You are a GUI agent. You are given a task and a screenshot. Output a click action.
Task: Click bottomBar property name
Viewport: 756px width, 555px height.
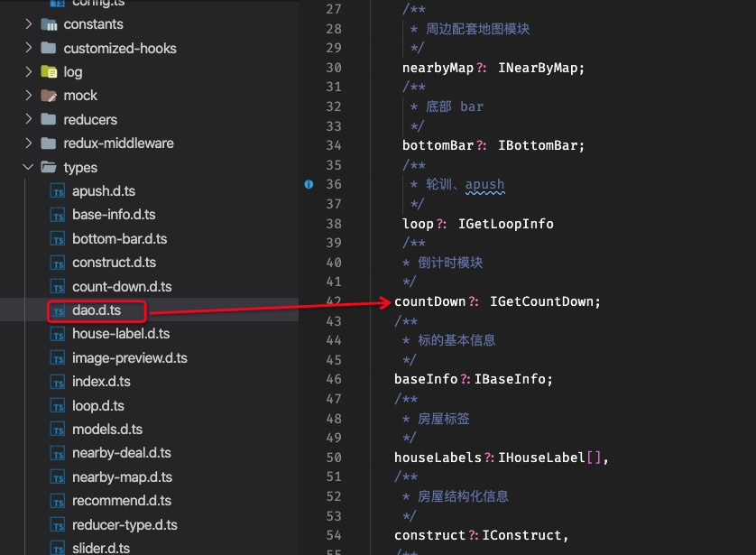[438, 145]
